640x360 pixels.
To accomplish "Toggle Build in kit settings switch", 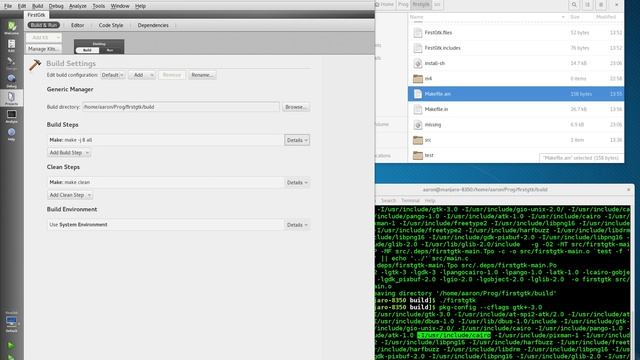I will click(x=87, y=50).
